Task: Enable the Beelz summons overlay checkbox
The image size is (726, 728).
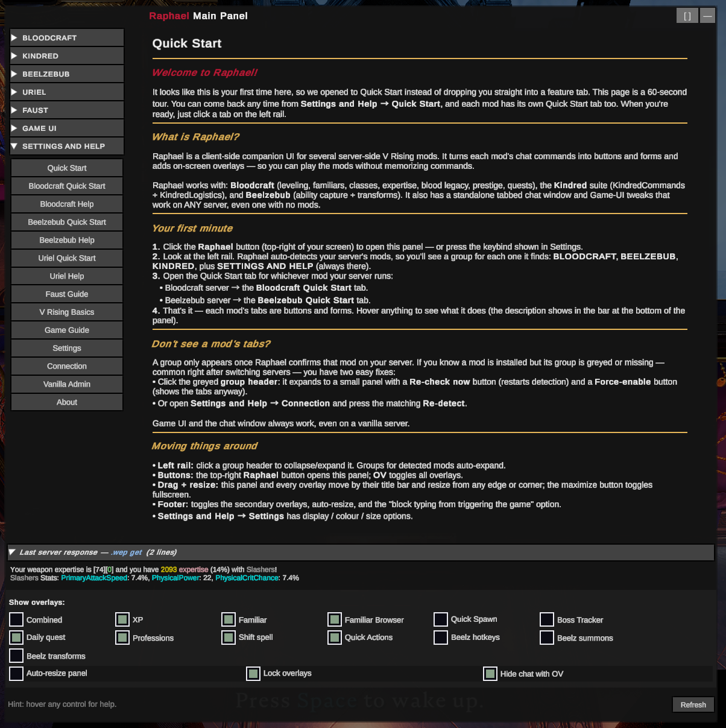Action: tap(547, 638)
